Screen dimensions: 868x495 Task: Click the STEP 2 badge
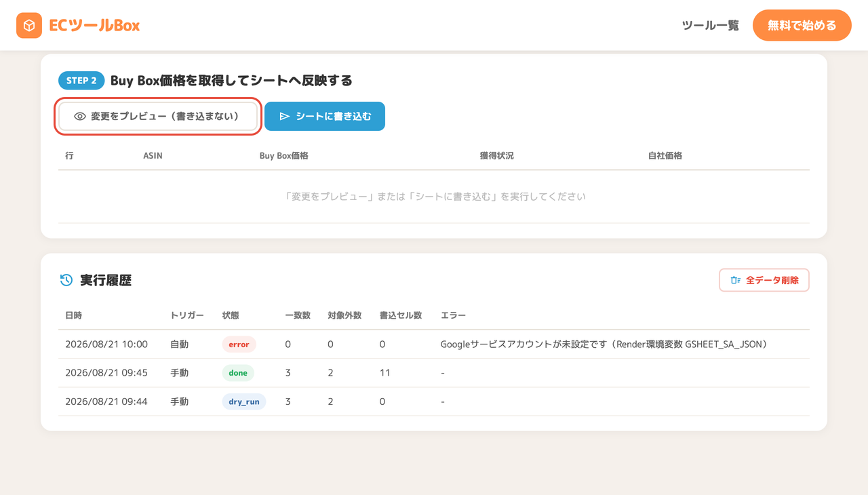(x=81, y=81)
